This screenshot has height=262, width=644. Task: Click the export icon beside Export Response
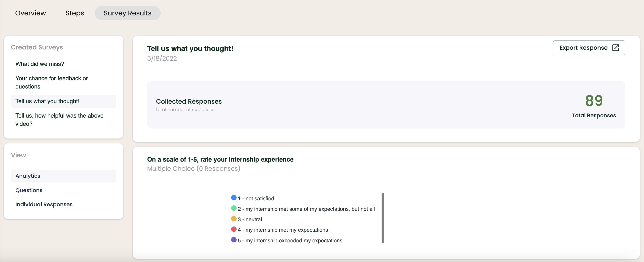coord(615,48)
